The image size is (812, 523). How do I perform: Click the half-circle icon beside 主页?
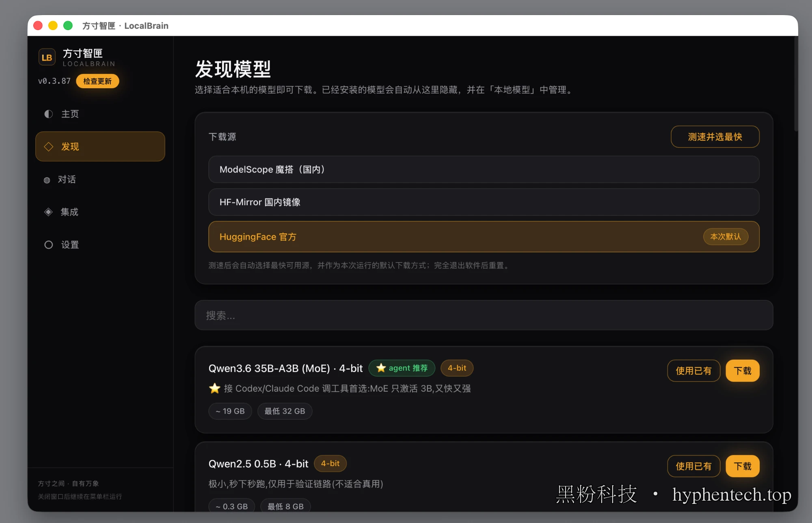point(48,114)
